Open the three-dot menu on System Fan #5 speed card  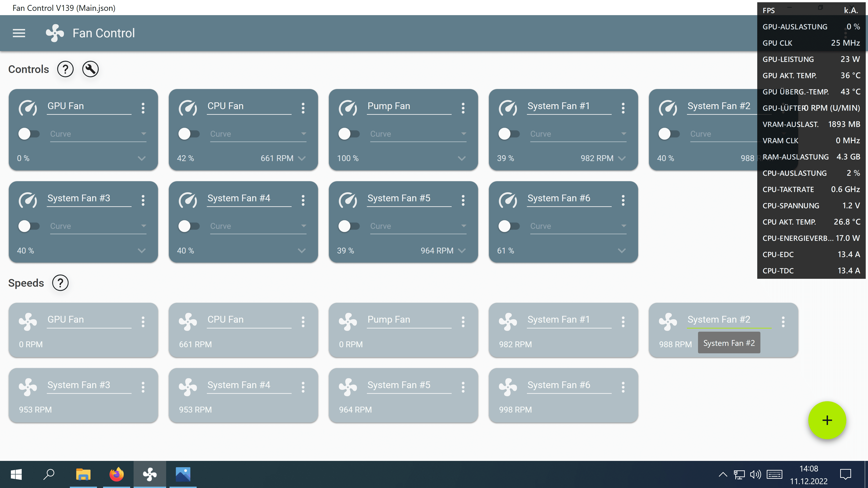pos(463,387)
